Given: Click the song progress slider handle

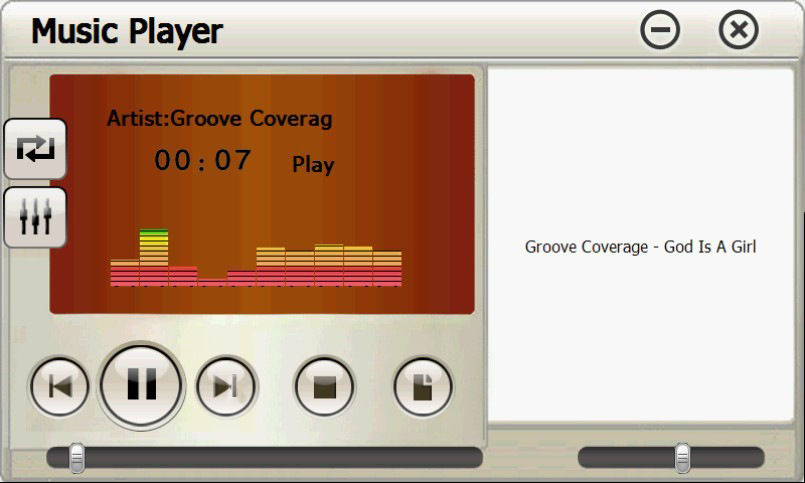Looking at the screenshot, I should coord(77,458).
